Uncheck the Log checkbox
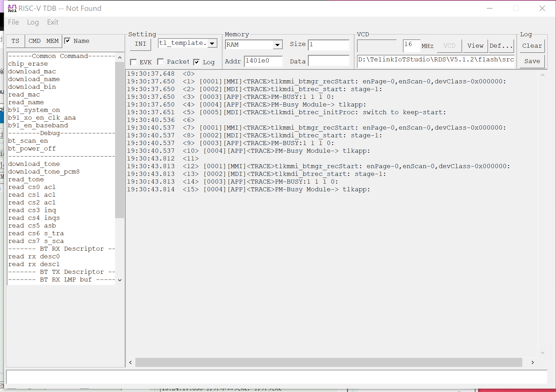Image resolution: width=556 pixels, height=392 pixels. pos(196,62)
